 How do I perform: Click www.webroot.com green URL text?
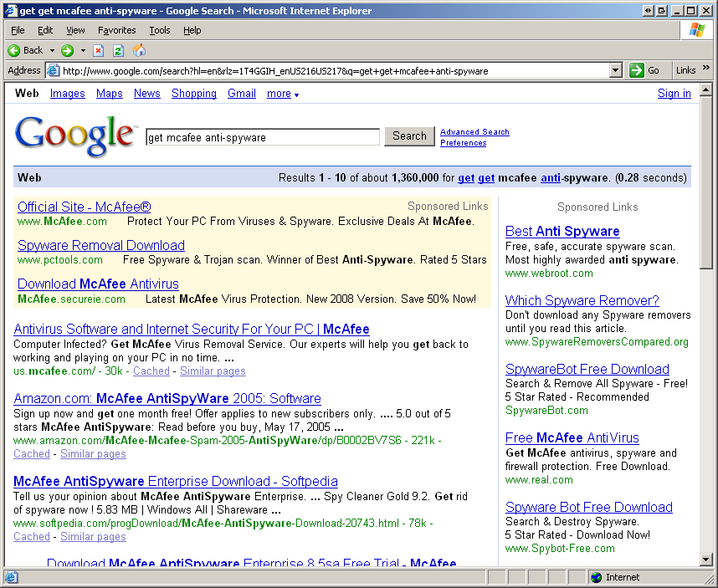coord(549,274)
